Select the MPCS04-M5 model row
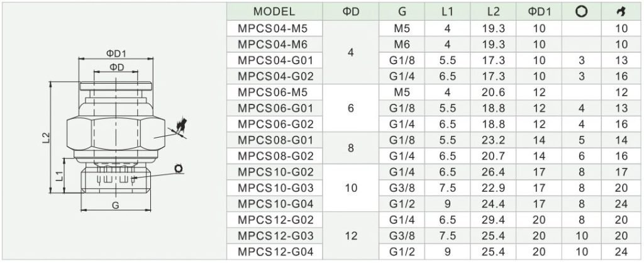644x263 pixels. (435, 28)
